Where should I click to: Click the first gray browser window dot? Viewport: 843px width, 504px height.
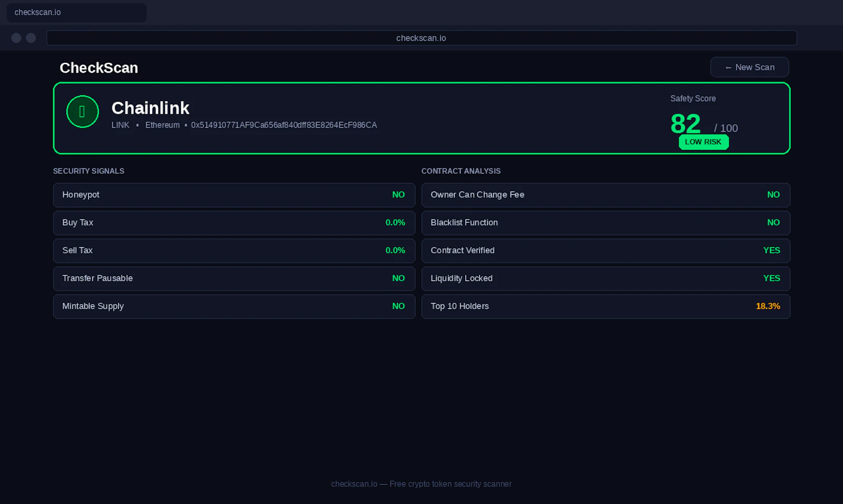click(16, 38)
